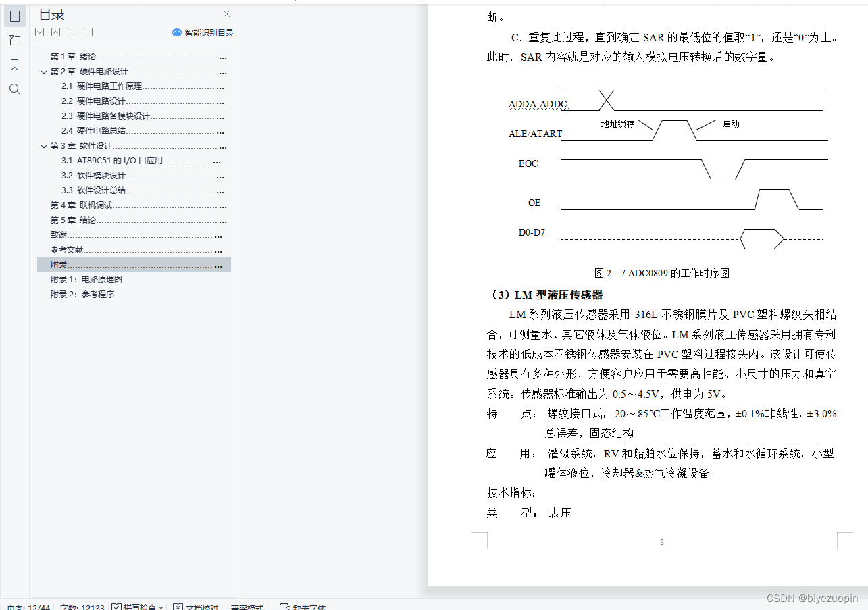Image resolution: width=868 pixels, height=610 pixels.
Task: Open the chapter navigation sidebar icon
Action: click(15, 41)
